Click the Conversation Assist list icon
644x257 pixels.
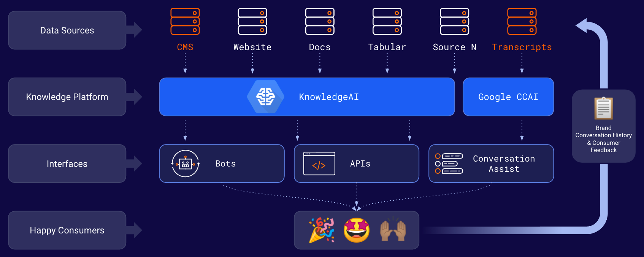pos(449,163)
